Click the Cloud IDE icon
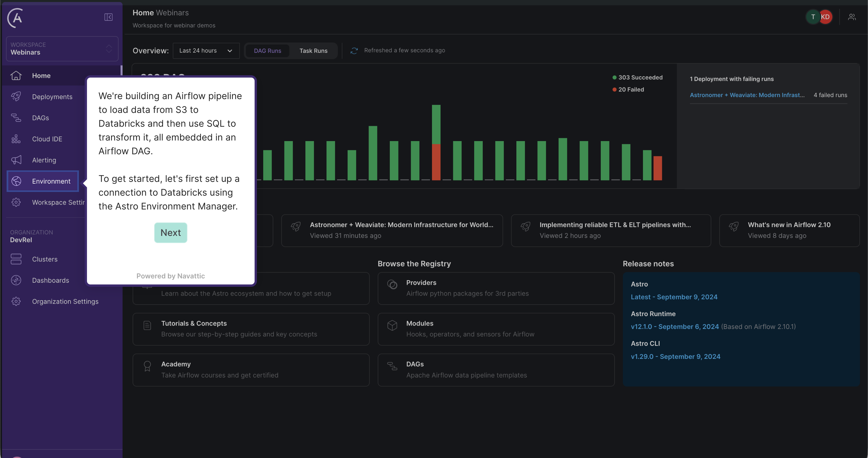This screenshot has height=458, width=868. [16, 138]
